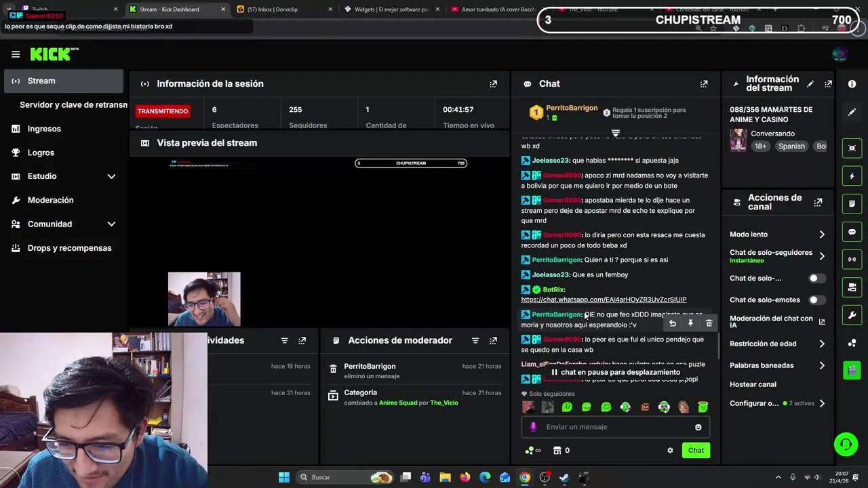This screenshot has height=488, width=868.
Task: Click the wrench icon in right sidebar
Action: coord(852,315)
